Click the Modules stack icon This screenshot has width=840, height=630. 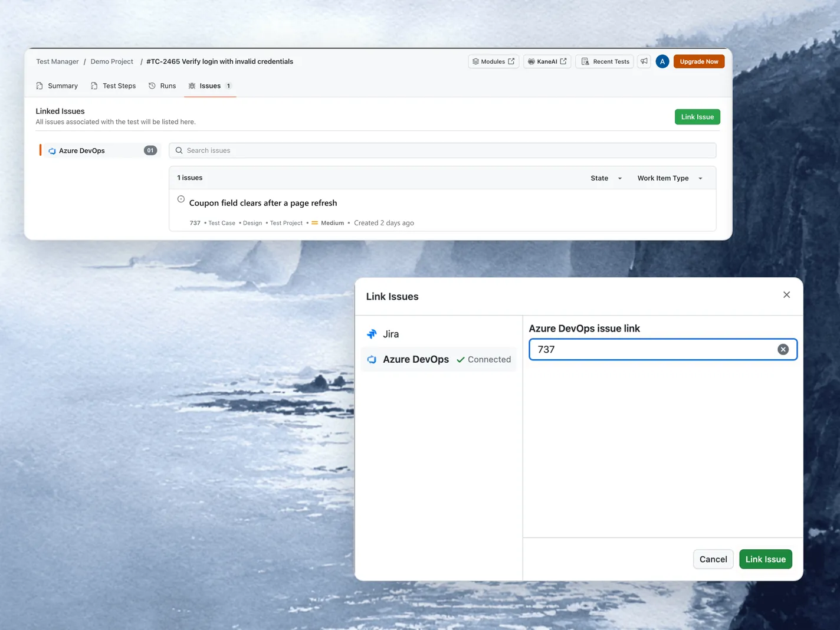coord(475,61)
